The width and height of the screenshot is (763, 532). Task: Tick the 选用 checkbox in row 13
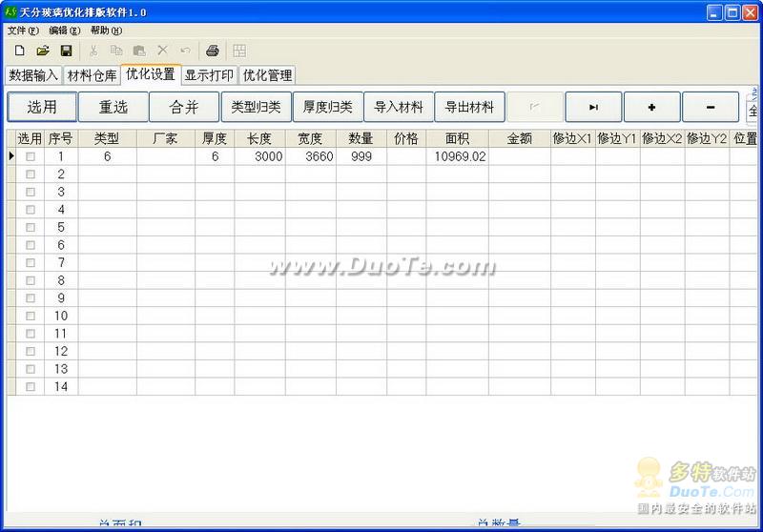click(31, 369)
